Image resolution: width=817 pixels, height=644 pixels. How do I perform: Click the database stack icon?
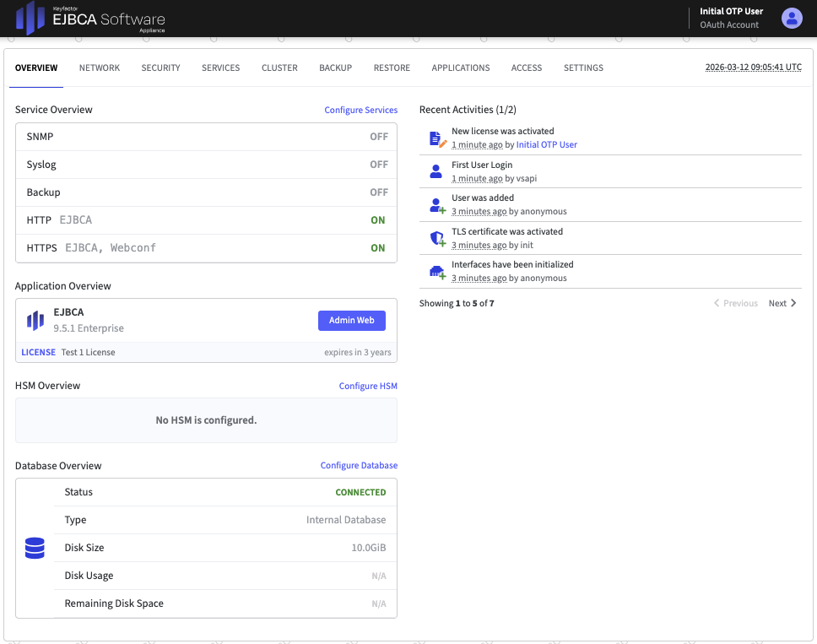click(35, 548)
